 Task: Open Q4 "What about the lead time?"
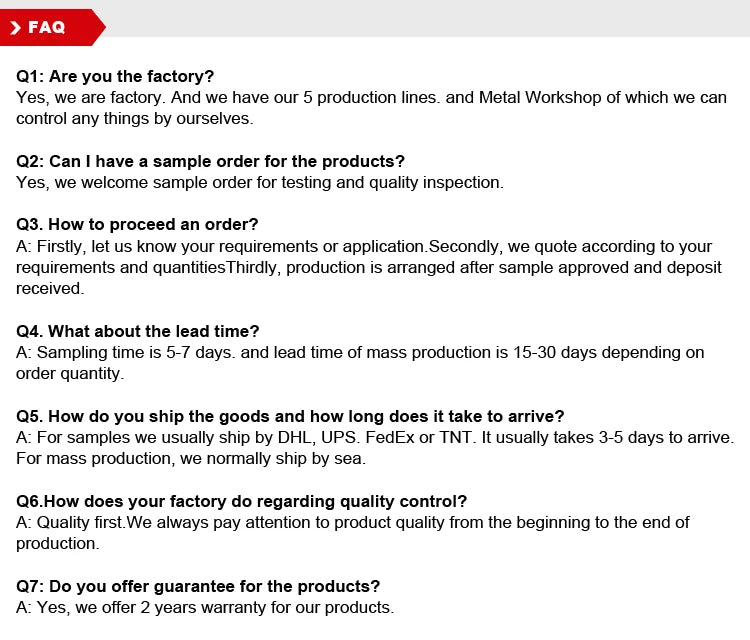pos(138,331)
